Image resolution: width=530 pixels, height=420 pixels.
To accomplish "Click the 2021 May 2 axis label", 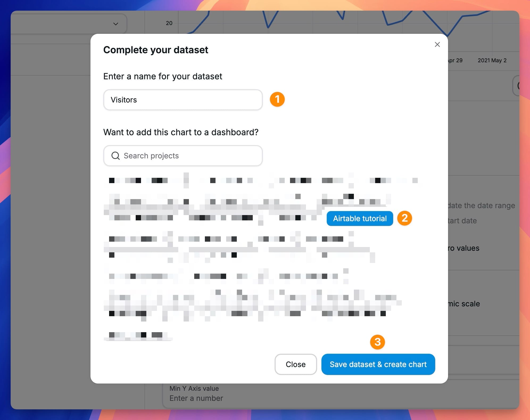I will (492, 60).
